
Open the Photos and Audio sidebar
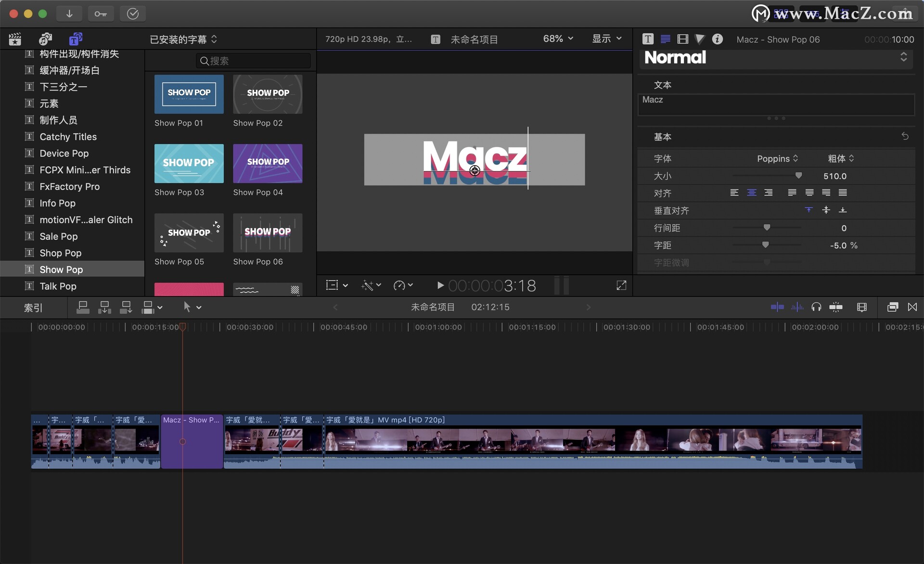pyautogui.click(x=45, y=39)
